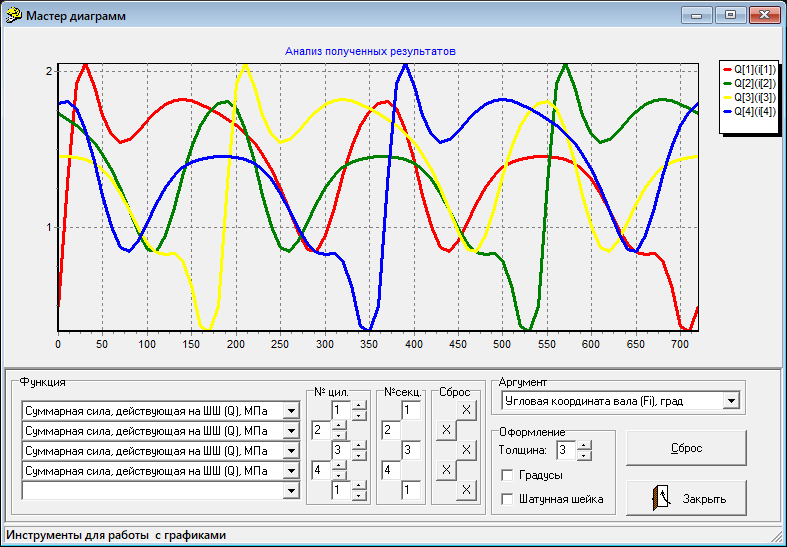Screen dimensions: 787x547
Task: Decrease the cylinder number 4 stepper
Action: (339, 475)
